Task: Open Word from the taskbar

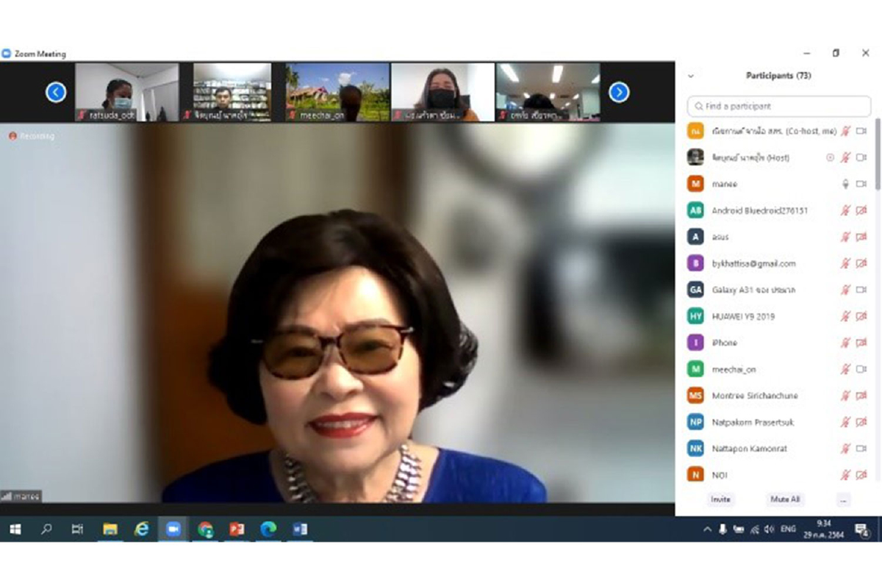Action: 300,529
